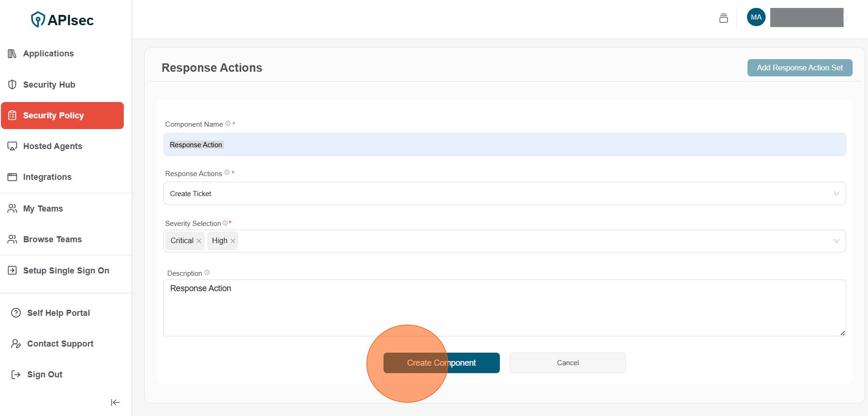
Task: Open the MA user avatar
Action: [x=756, y=17]
